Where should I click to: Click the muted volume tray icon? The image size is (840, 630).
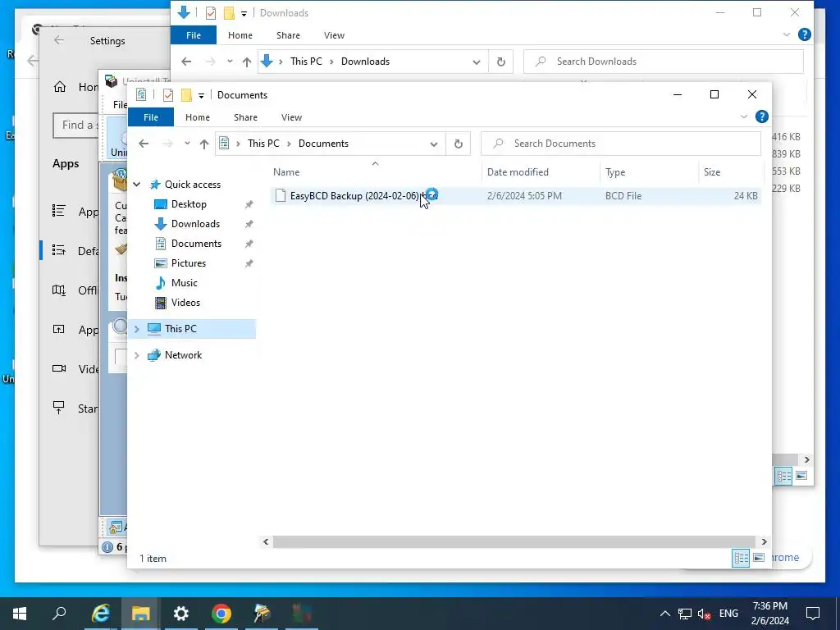pyautogui.click(x=704, y=614)
